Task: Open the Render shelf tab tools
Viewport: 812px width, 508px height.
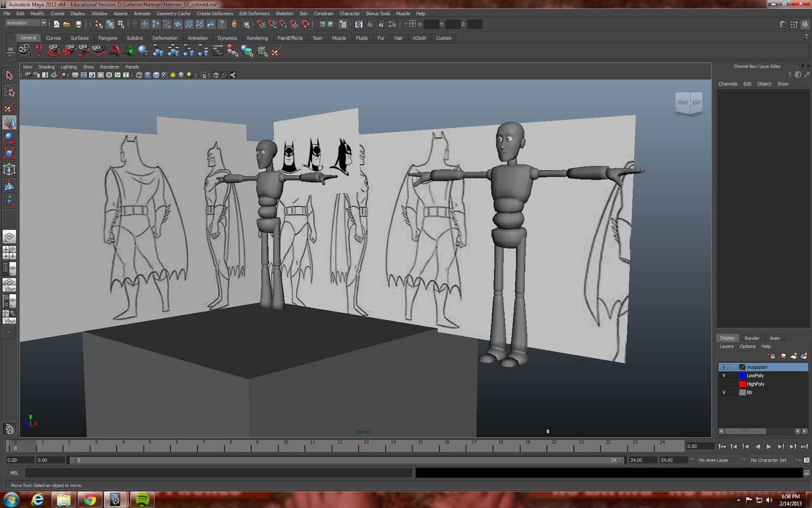Action: 257,38
